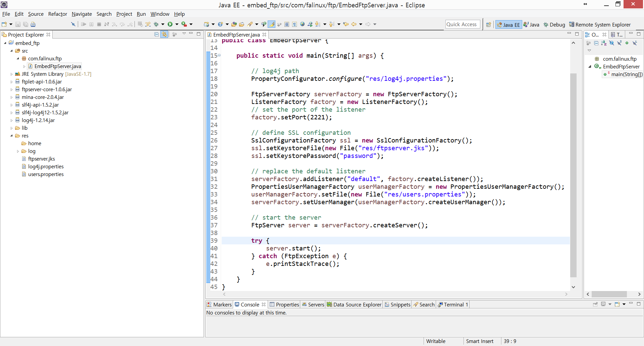The height and width of the screenshot is (346, 644).
Task: Switch to the Debug perspective
Action: point(554,24)
